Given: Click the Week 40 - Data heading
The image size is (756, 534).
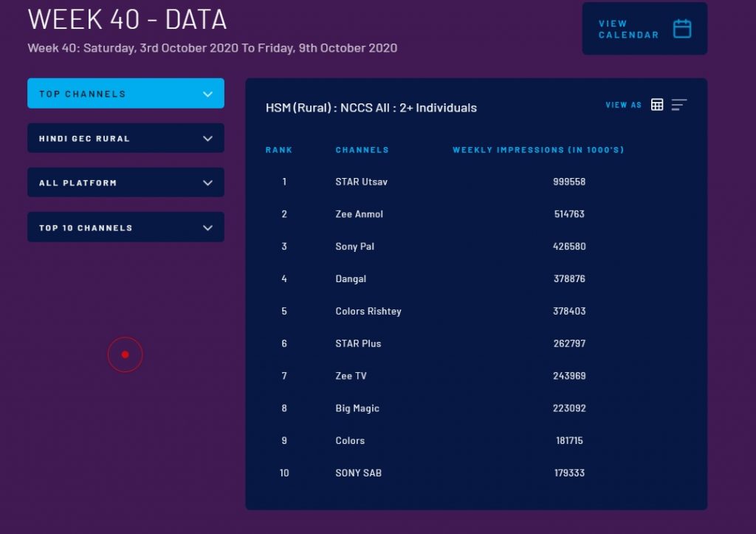Looking at the screenshot, I should [127, 20].
